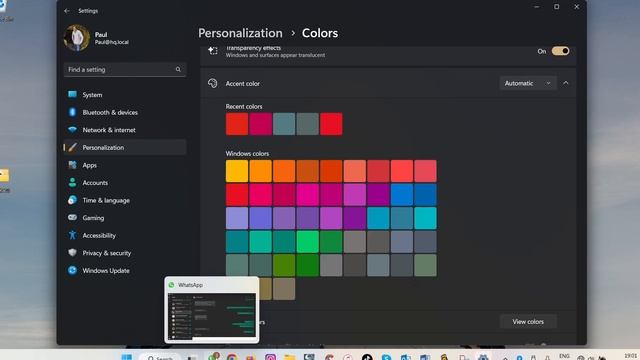640x360 pixels.
Task: Select the lavender swatch starting third row
Action: (237, 218)
